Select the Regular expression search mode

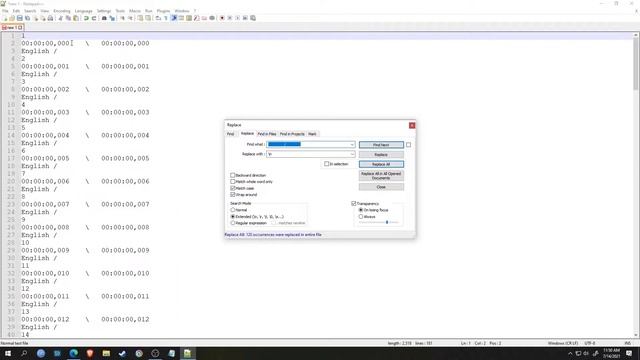coord(233,223)
